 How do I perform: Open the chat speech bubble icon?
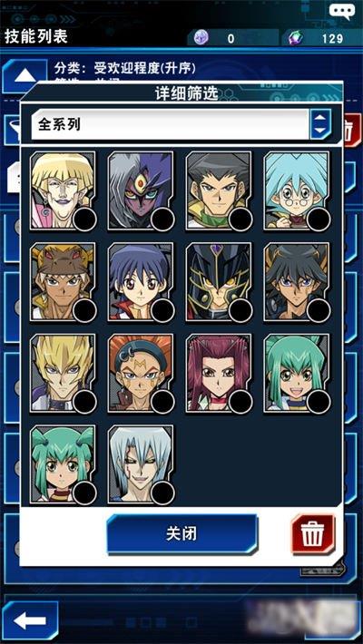(341, 11)
